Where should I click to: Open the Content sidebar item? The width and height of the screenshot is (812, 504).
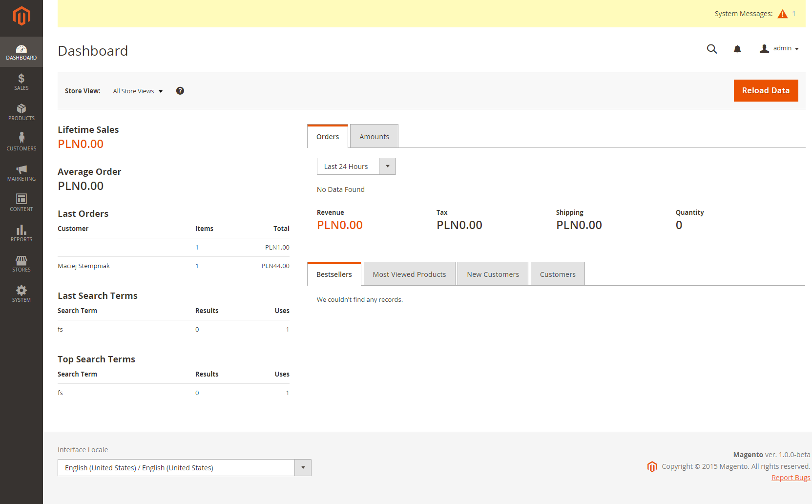pyautogui.click(x=21, y=202)
